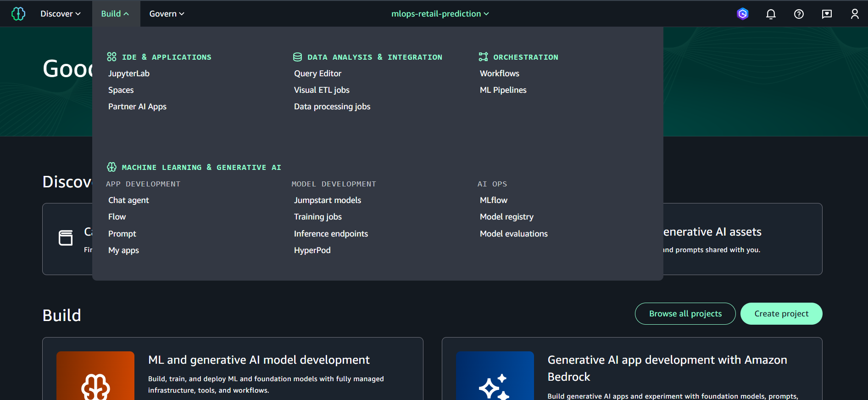The width and height of the screenshot is (868, 400).
Task: Click the feedback chat icon
Action: (827, 14)
